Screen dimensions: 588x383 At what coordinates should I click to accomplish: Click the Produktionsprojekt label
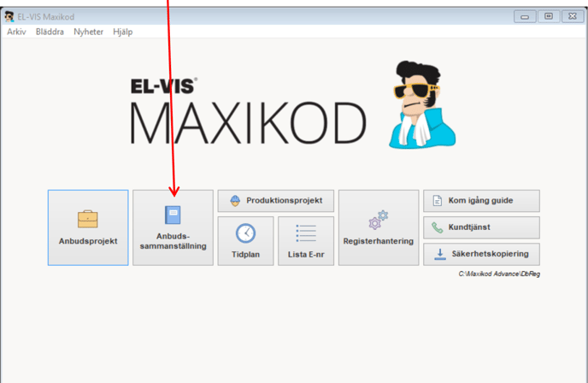pyautogui.click(x=285, y=200)
